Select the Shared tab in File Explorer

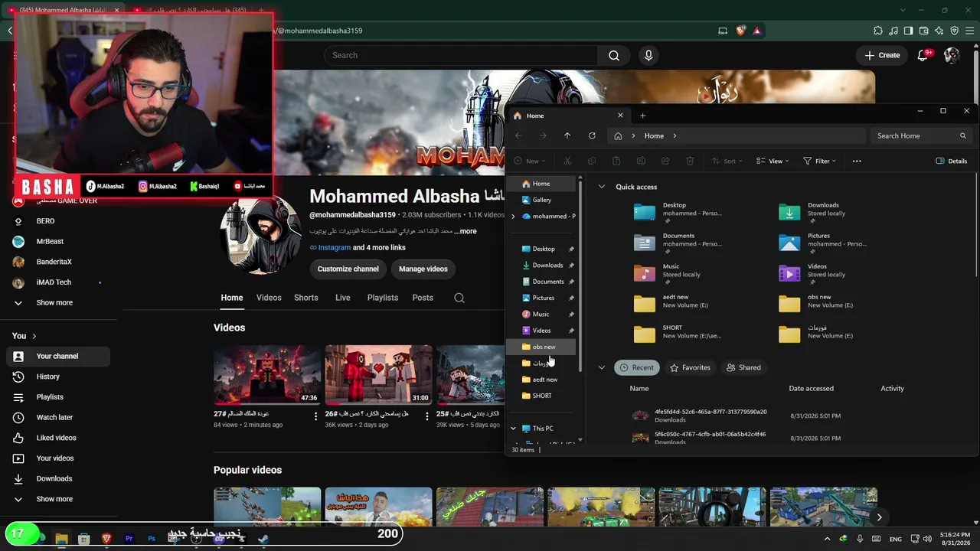coord(743,367)
